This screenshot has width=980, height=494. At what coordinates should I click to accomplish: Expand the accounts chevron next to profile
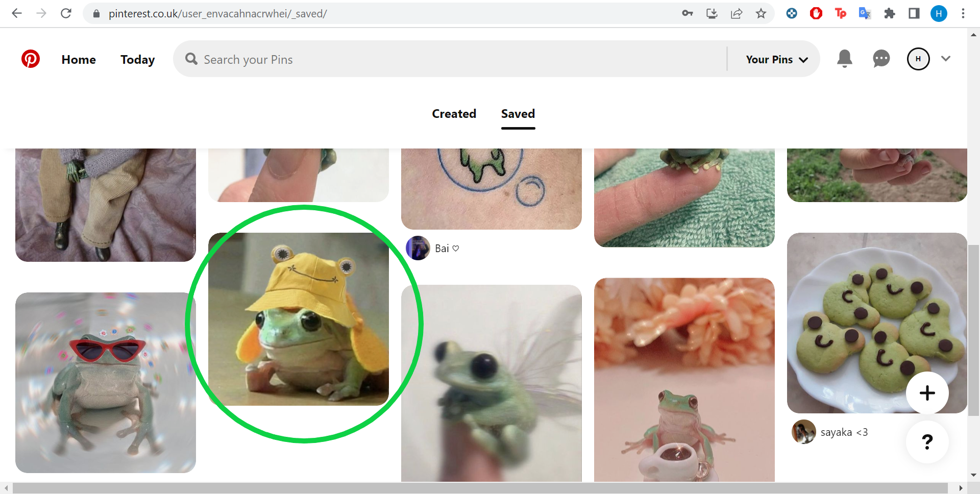[946, 59]
